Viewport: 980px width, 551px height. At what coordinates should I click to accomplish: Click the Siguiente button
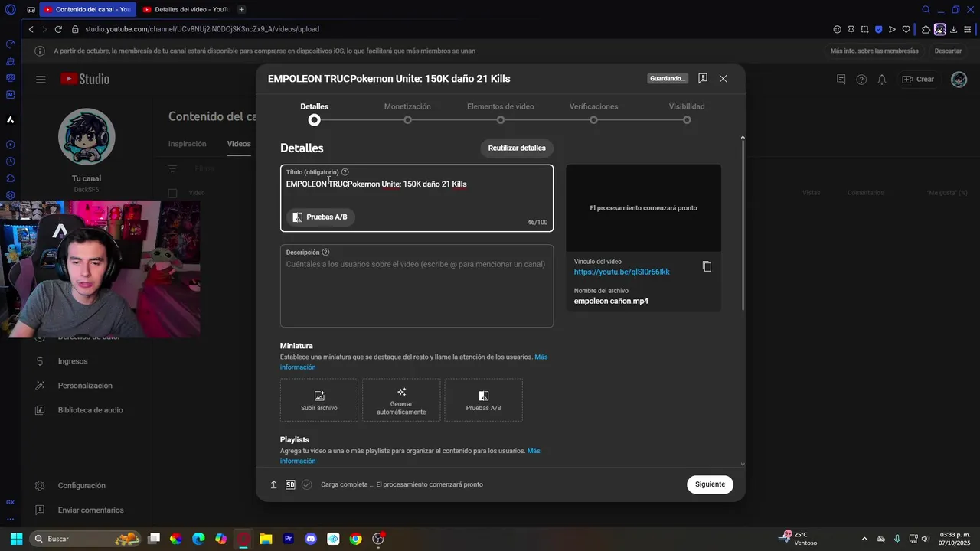coord(710,484)
